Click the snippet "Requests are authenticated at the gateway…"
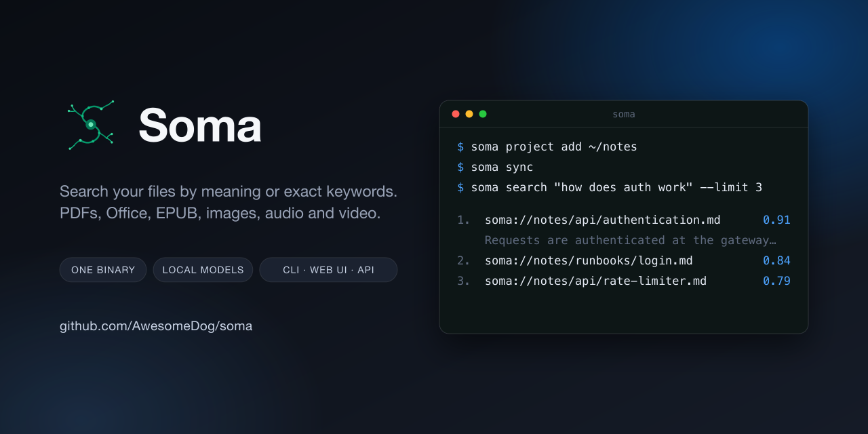The height and width of the screenshot is (434, 868). pos(631,241)
